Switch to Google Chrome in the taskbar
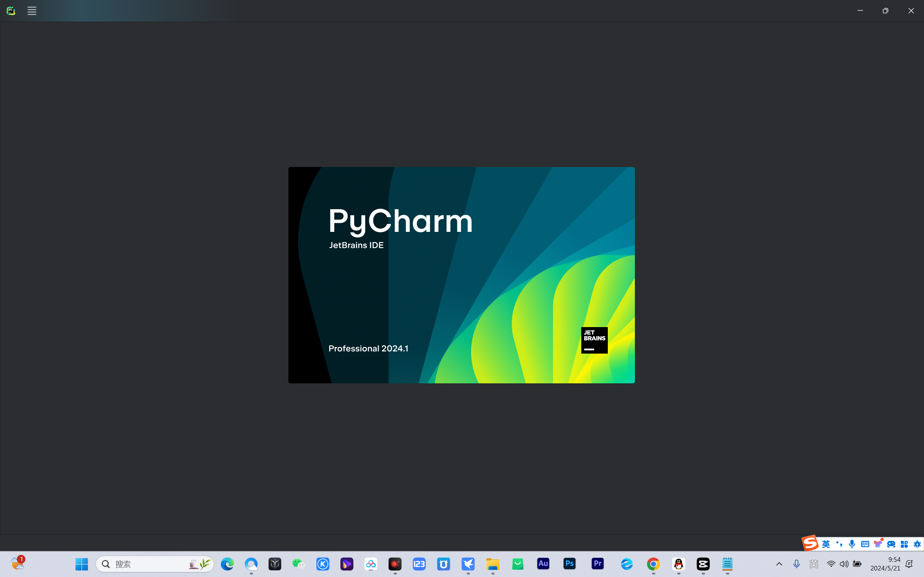924x577 pixels. click(x=653, y=564)
